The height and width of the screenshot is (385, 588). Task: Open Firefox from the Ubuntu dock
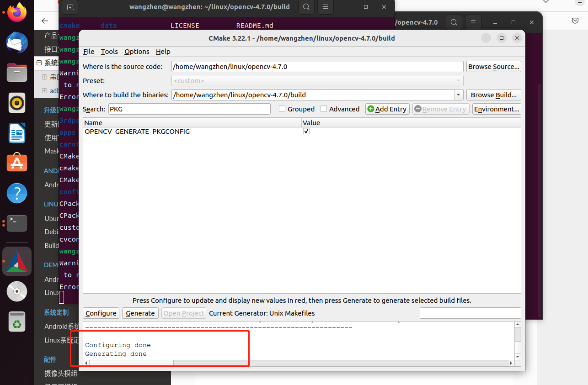point(17,12)
